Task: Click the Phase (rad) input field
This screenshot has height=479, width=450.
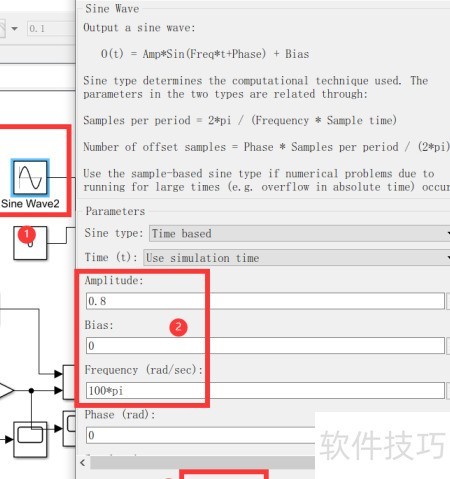Action: (201, 435)
